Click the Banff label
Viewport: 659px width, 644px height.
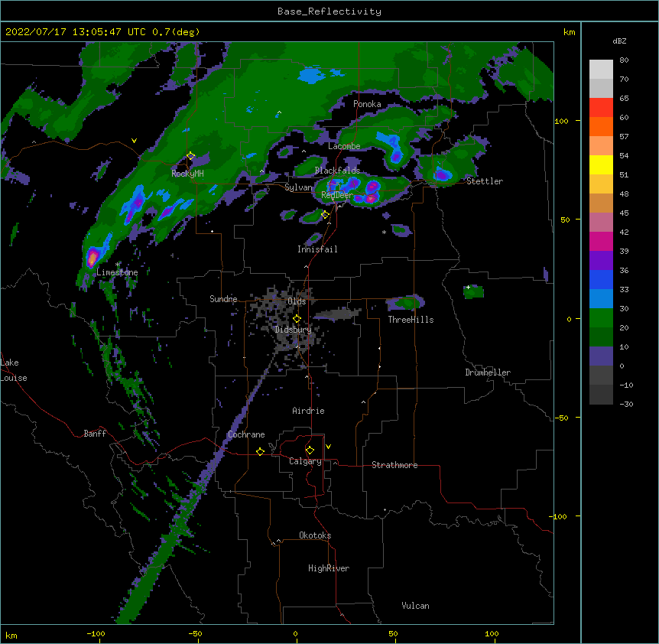(95, 434)
